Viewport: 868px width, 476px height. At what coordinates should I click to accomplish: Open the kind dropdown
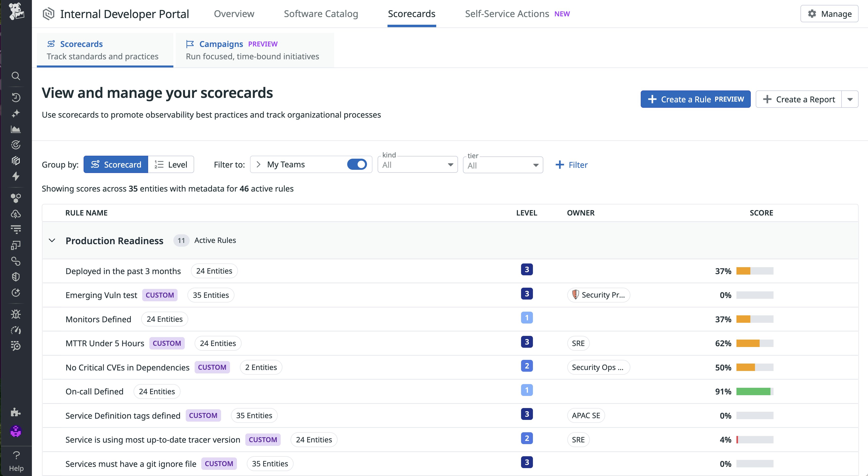pyautogui.click(x=417, y=165)
